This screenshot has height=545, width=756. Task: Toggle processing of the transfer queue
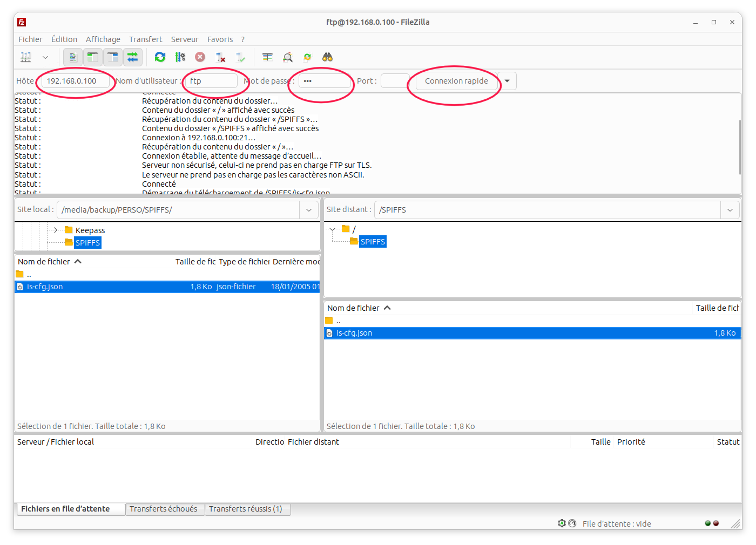[x=180, y=57]
